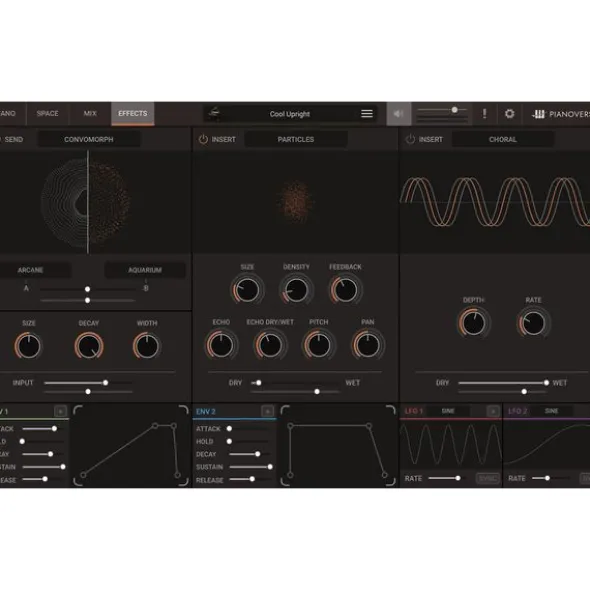Image resolution: width=590 pixels, height=591 pixels.
Task: Click the Particles cloud visualization
Action: tap(296, 202)
